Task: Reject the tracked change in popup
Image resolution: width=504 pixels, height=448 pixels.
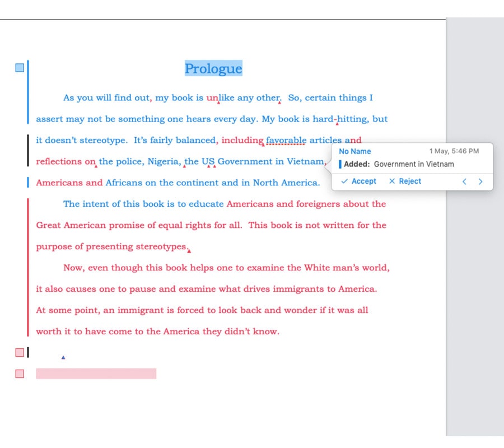Action: [x=405, y=181]
